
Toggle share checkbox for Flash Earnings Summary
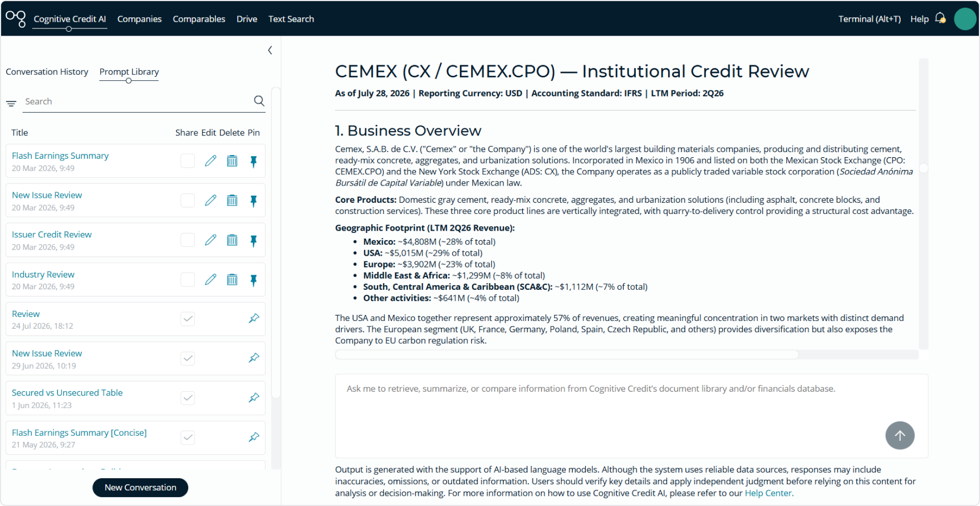coord(188,161)
